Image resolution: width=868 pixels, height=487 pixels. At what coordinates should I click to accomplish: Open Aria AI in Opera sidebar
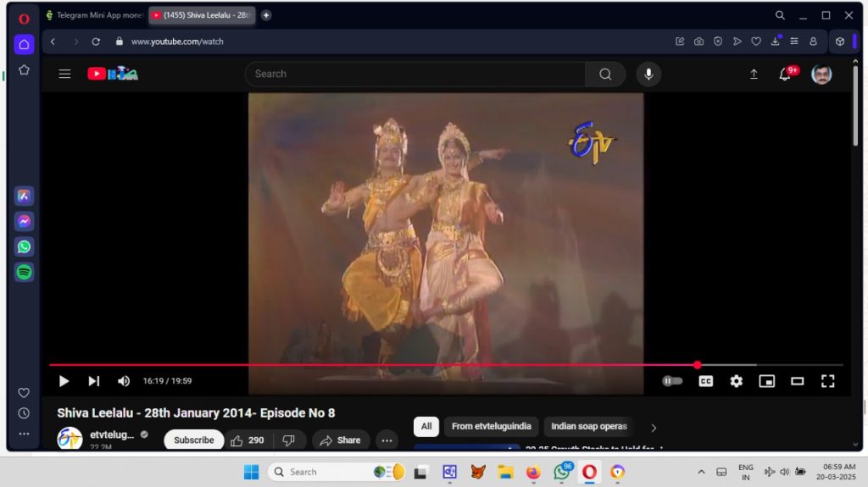click(24, 196)
